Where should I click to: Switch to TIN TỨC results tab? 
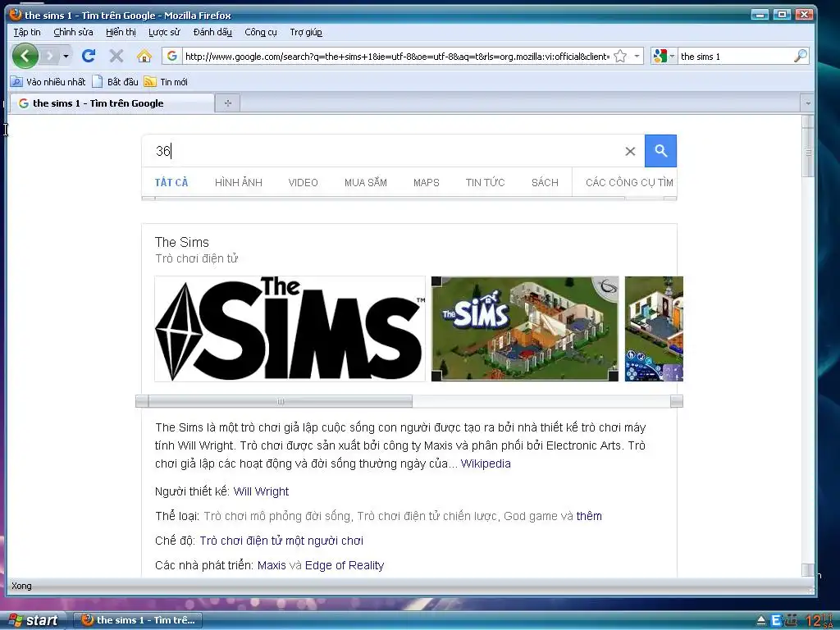485,182
